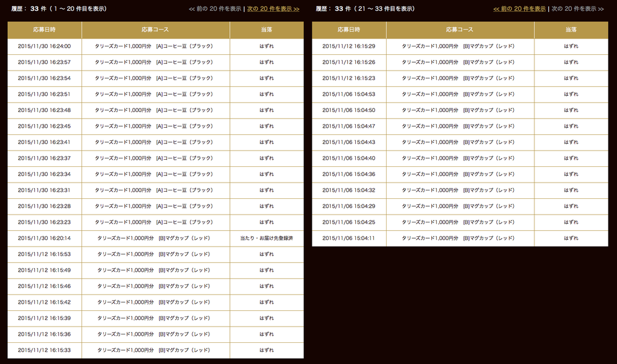Select history count text 1〜20件目を表示
Image resolution: width=617 pixels, height=364 pixels.
pos(78,8)
